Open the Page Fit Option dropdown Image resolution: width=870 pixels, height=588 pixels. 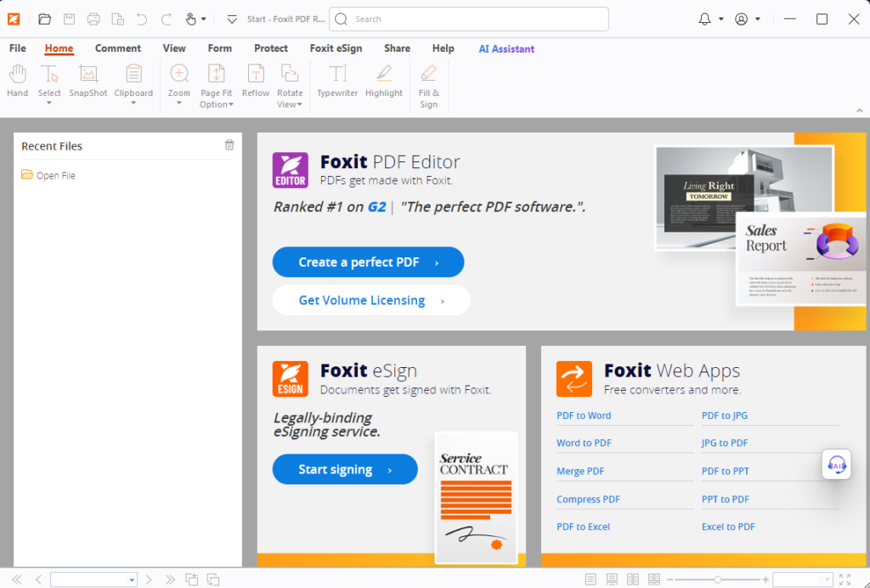pyautogui.click(x=231, y=105)
